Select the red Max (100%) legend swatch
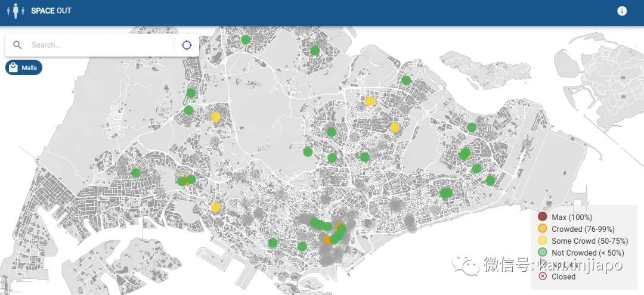Viewport: 644px width, 295px height. (543, 217)
